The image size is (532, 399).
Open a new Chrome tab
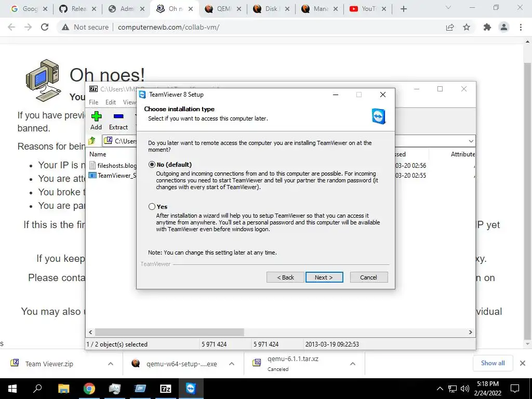(403, 9)
